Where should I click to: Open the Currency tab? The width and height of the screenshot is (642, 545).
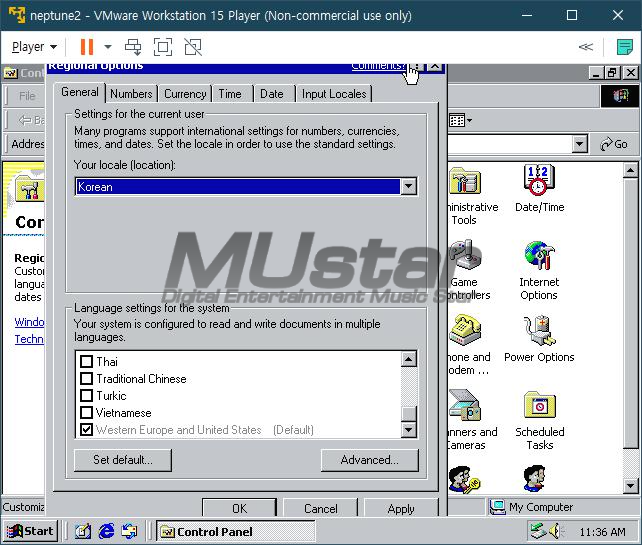(185, 94)
